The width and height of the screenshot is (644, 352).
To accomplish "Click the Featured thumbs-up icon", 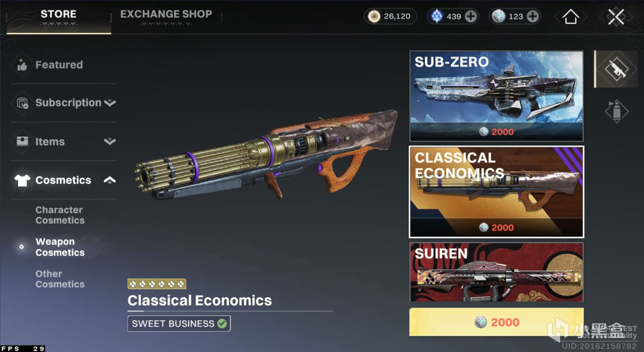I will [x=22, y=65].
